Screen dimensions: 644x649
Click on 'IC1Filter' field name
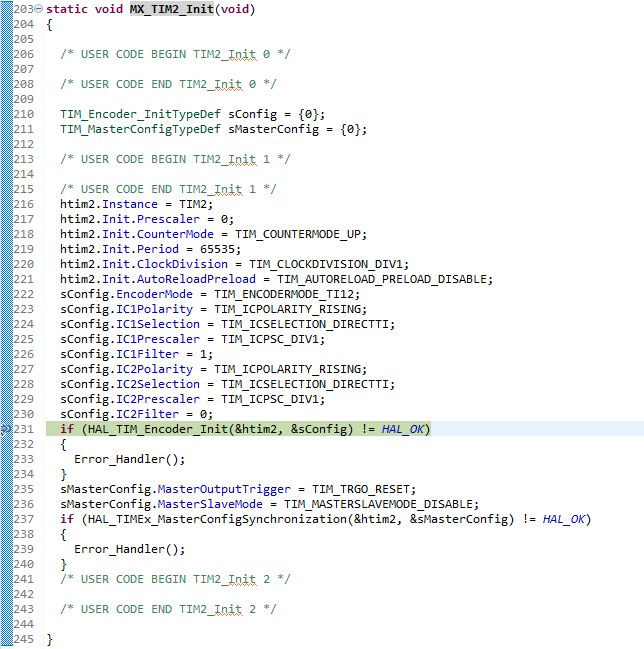pyautogui.click(x=147, y=354)
